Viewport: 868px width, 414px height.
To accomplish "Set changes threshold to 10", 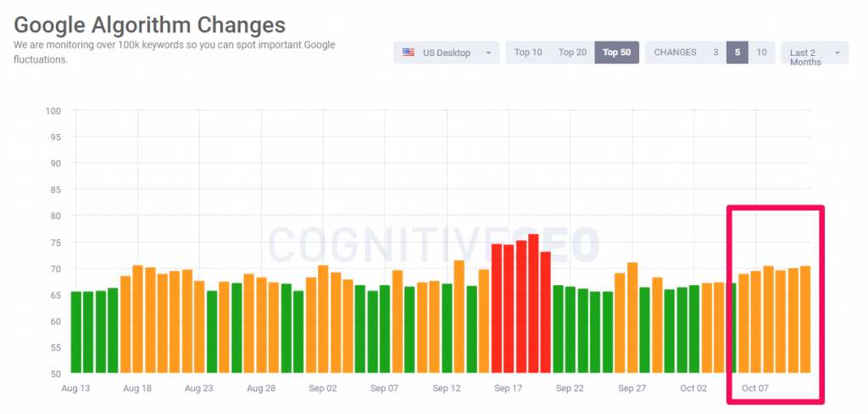I will pyautogui.click(x=762, y=53).
